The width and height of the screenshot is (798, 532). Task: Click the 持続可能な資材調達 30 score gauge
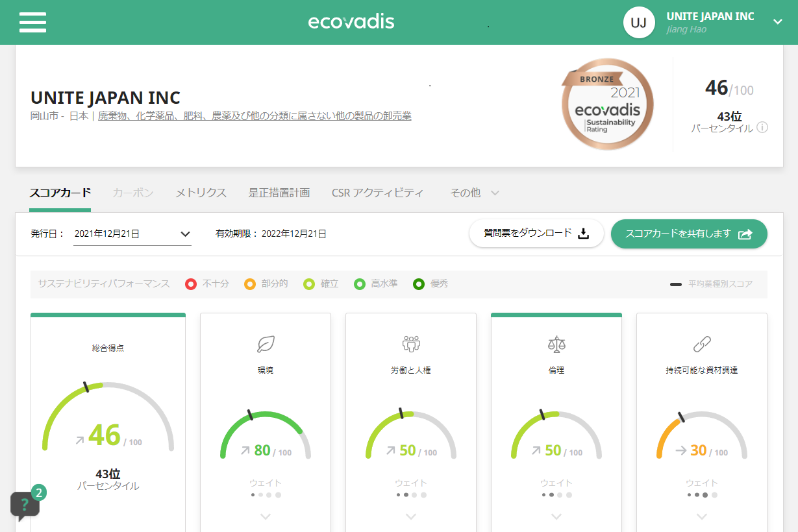pos(702,435)
